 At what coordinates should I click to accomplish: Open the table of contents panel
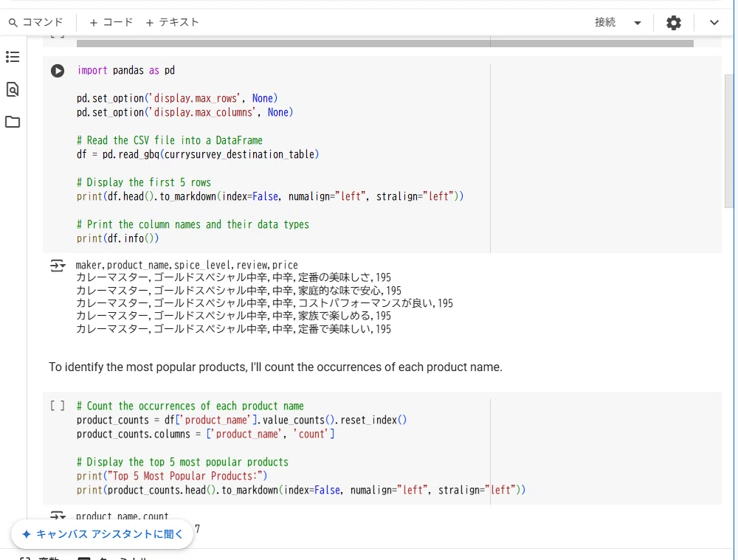(13, 57)
